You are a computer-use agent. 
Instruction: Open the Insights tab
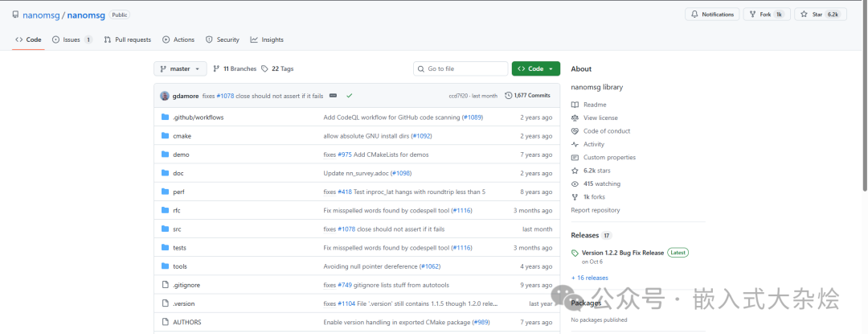click(x=267, y=40)
